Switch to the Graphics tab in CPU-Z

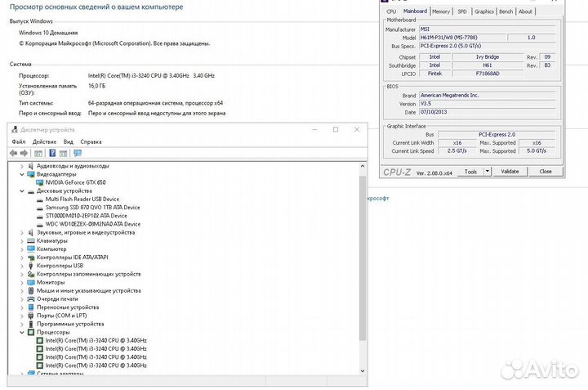pyautogui.click(x=484, y=11)
